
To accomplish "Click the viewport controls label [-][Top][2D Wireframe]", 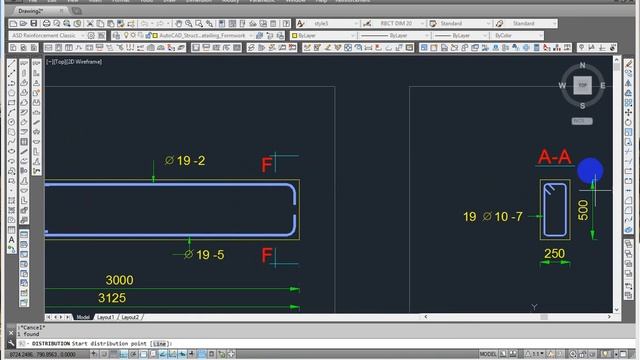I will [x=74, y=62].
